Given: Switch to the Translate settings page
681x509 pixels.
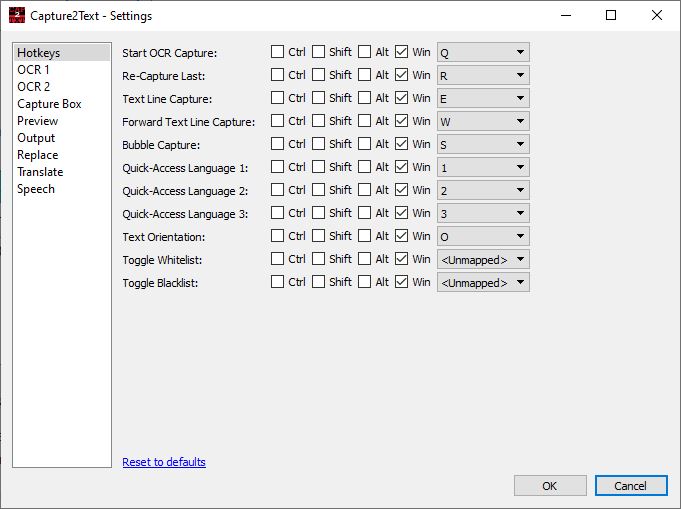Looking at the screenshot, I should pyautogui.click(x=40, y=172).
